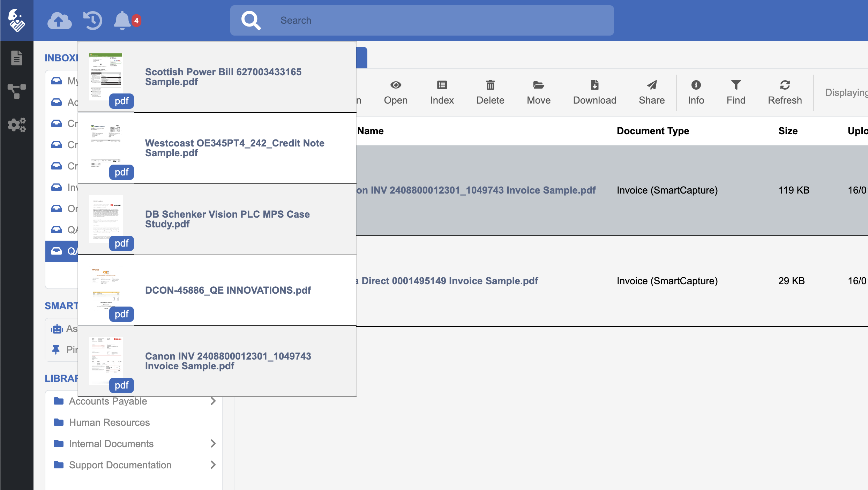Open the notifications bell
868x490 pixels.
point(122,21)
